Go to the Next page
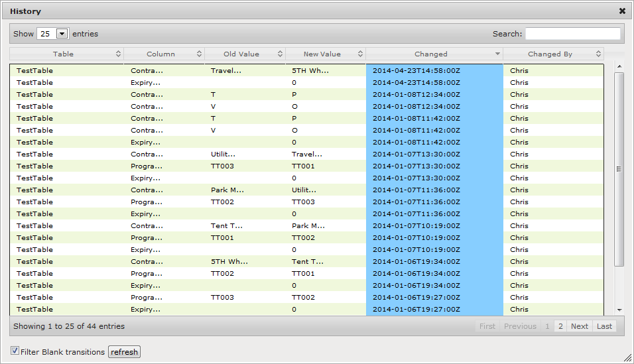This screenshot has height=364, width=634. [x=580, y=326]
